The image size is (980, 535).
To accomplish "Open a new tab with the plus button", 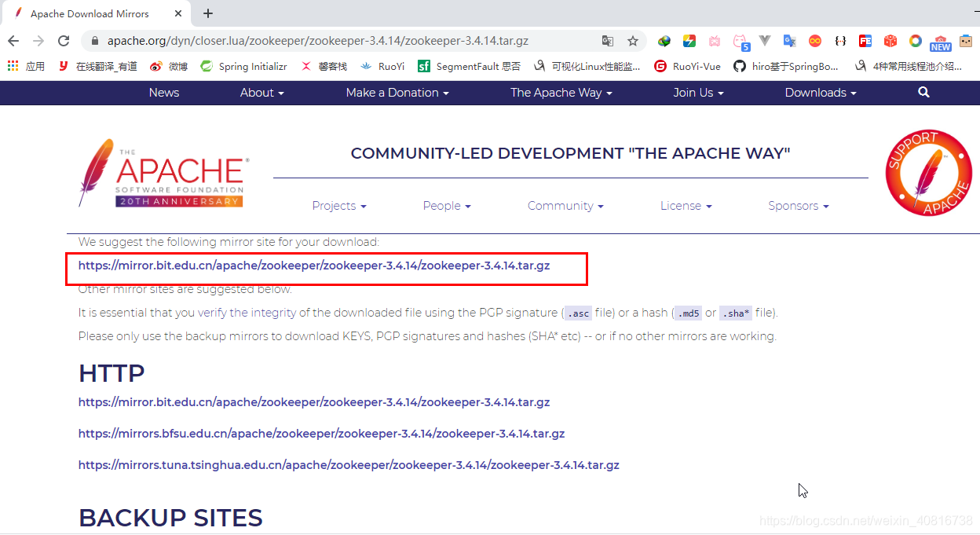I will pos(207,13).
